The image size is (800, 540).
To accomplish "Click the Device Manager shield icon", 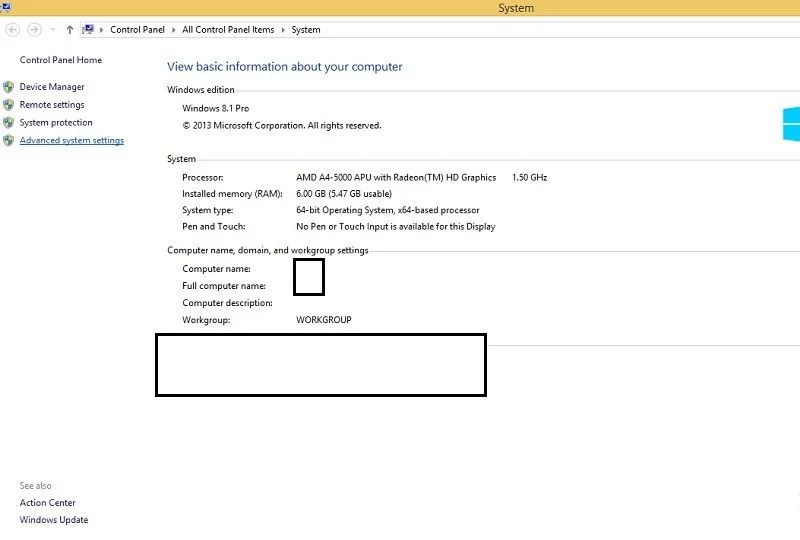I will coord(8,87).
